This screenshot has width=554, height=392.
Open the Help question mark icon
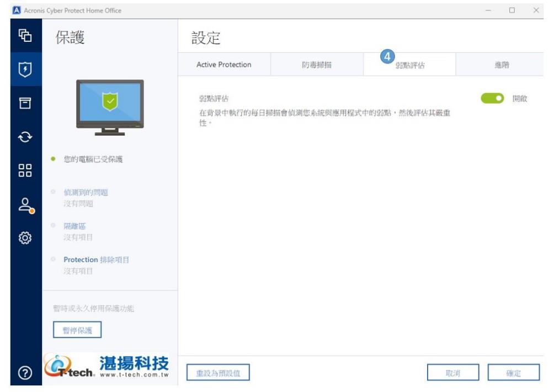coord(25,373)
